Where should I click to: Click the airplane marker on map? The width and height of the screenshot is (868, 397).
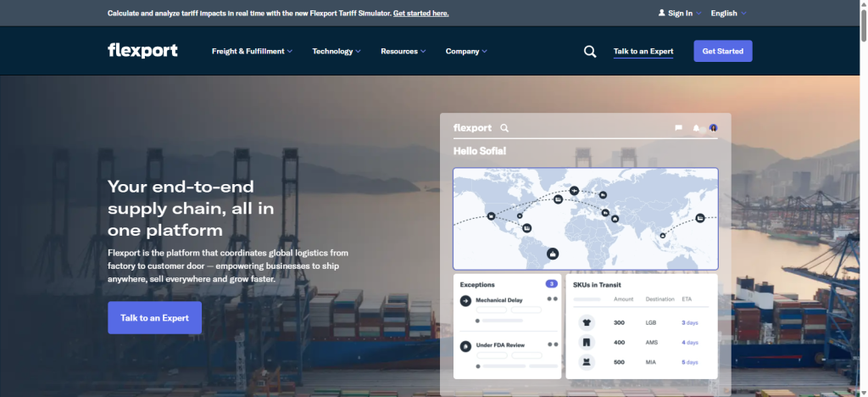pos(574,191)
